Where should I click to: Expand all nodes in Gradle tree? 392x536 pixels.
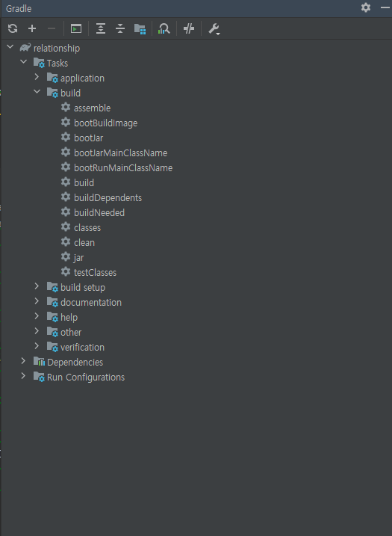coord(100,28)
